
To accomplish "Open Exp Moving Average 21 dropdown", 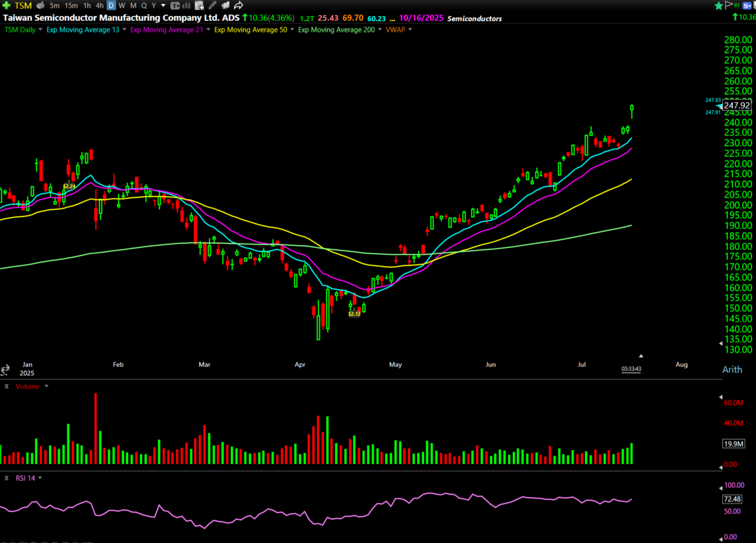I will pos(208,30).
